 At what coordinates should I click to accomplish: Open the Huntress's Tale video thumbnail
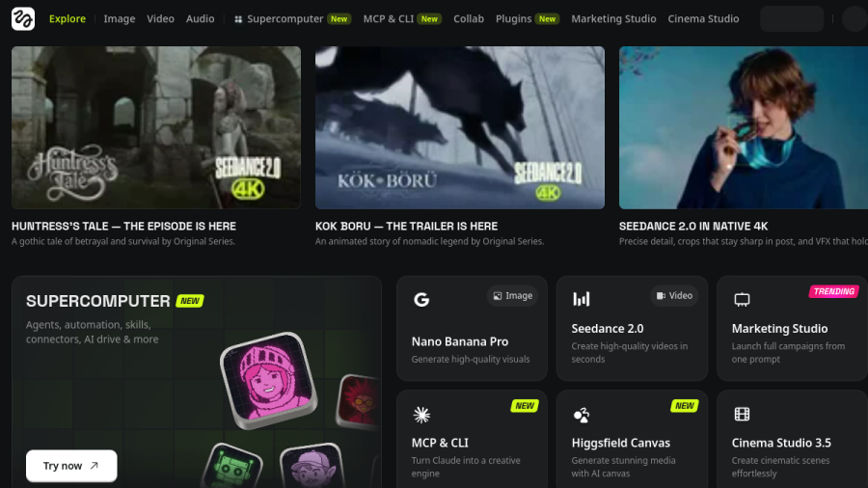(x=156, y=127)
